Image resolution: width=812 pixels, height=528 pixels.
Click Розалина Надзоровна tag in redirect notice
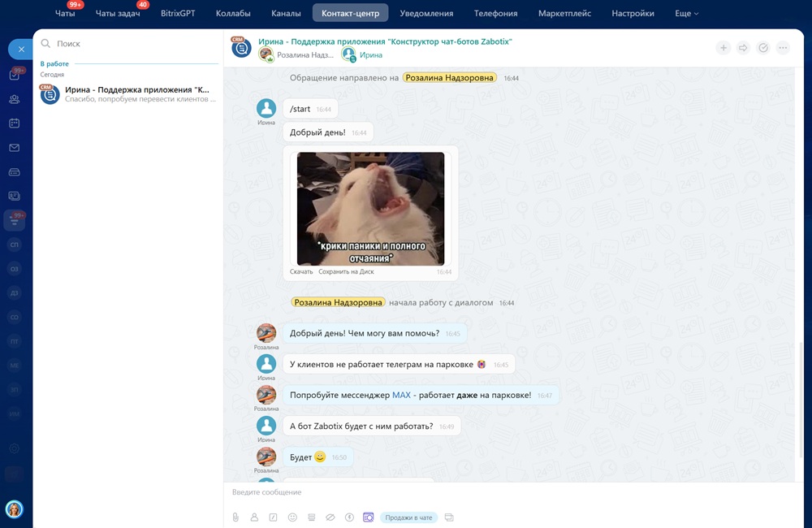(x=450, y=78)
